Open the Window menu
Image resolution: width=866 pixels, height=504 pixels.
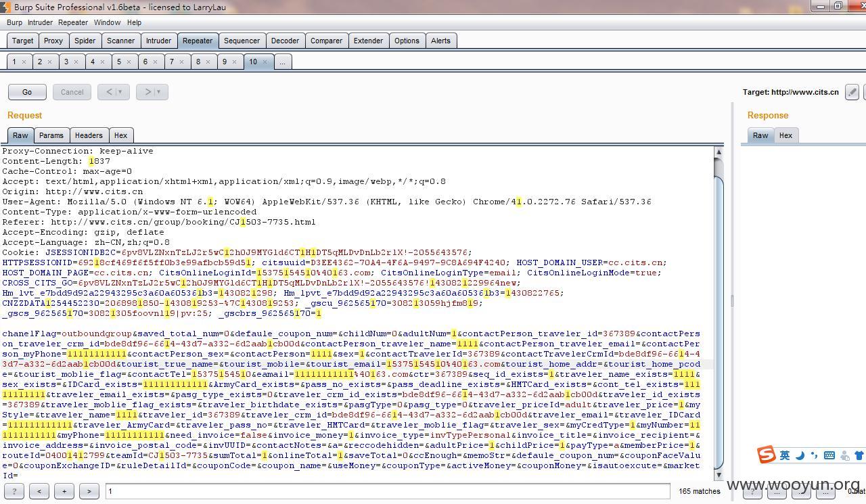click(x=107, y=22)
